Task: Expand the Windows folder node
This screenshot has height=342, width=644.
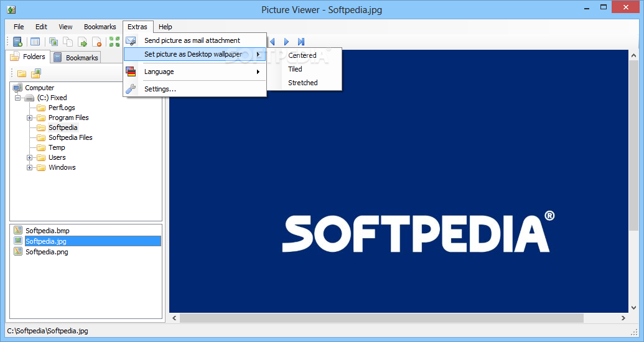Action: coord(30,167)
